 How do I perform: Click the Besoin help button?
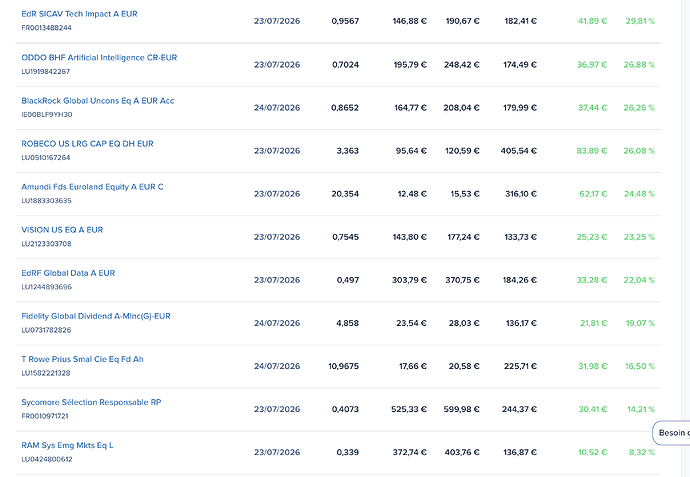click(672, 433)
